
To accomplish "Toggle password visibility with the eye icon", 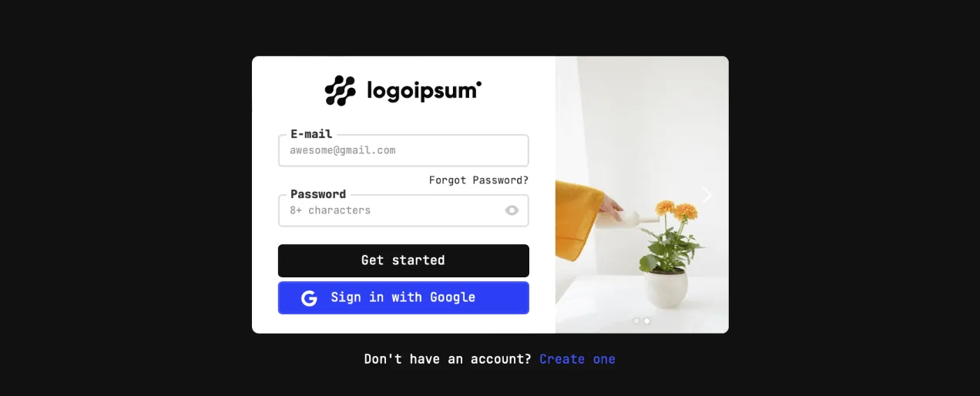I will click(x=512, y=210).
